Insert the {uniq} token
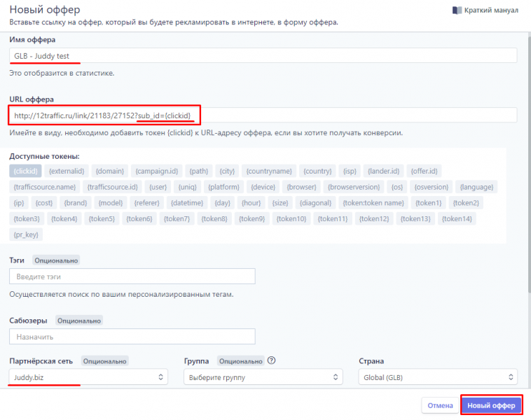 [188, 187]
